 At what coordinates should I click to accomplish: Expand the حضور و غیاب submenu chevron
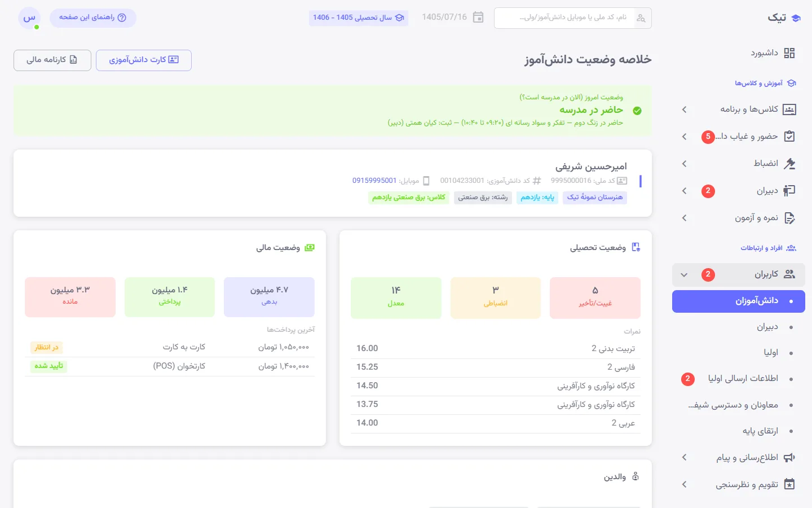coord(685,137)
